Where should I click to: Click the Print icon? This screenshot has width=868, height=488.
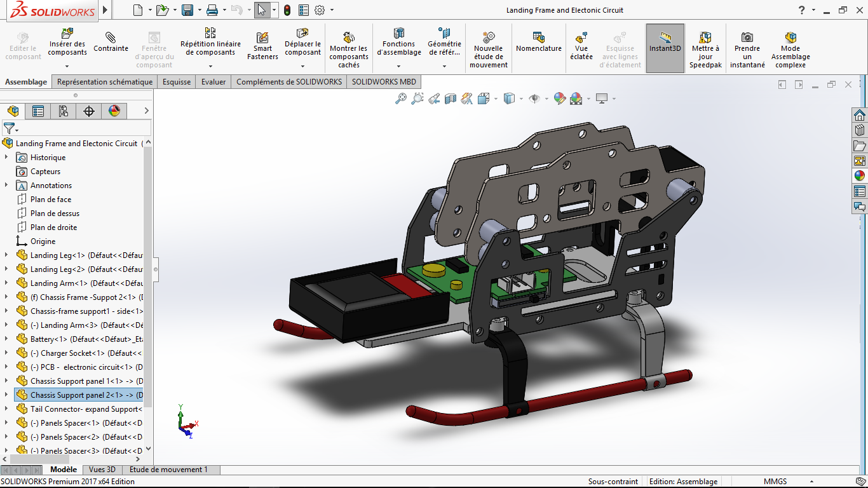click(x=212, y=10)
